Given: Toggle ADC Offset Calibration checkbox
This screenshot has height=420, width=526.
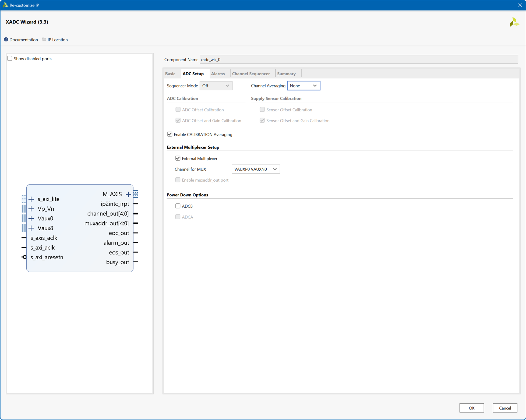Looking at the screenshot, I should [178, 110].
